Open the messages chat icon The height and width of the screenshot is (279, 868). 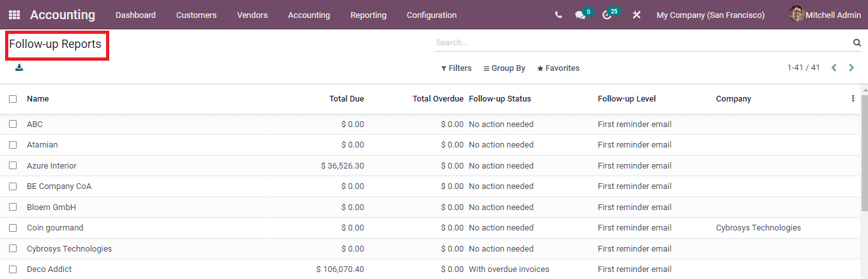[580, 15]
